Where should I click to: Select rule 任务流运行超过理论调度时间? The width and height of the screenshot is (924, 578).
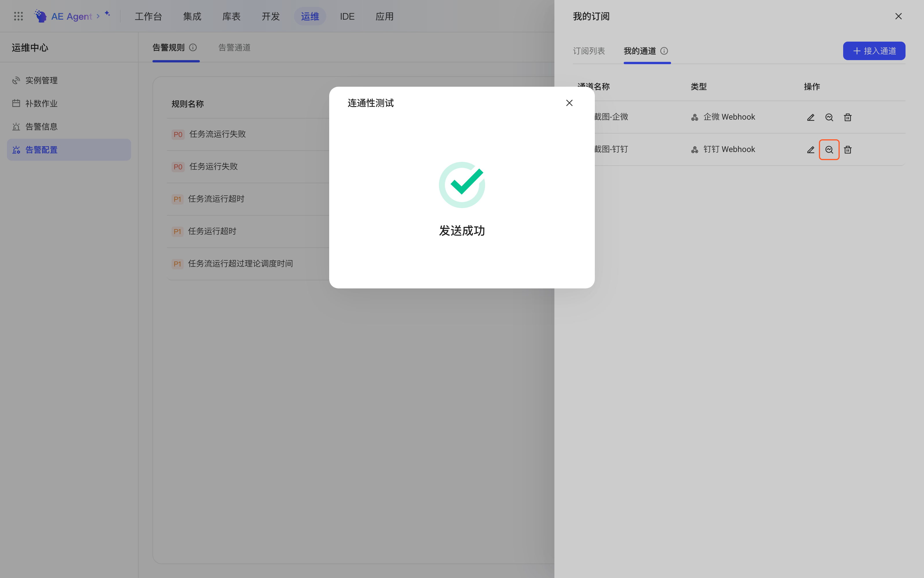(241, 264)
